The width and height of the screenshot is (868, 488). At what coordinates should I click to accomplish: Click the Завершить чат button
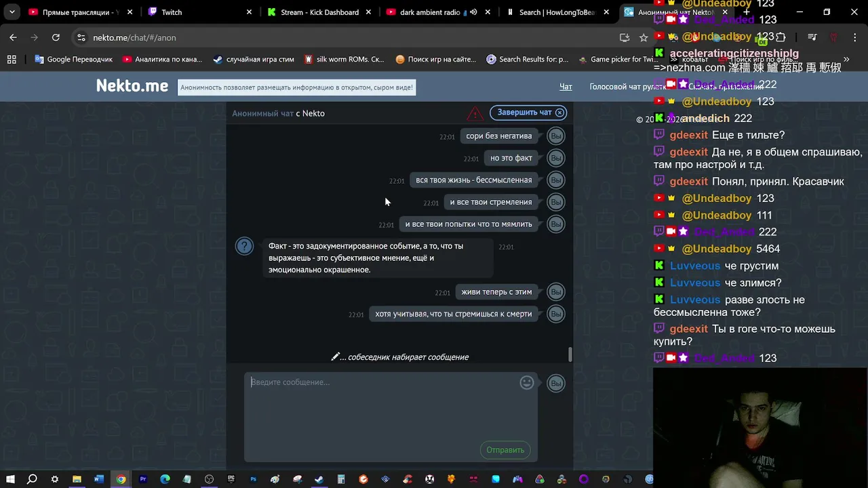click(528, 113)
